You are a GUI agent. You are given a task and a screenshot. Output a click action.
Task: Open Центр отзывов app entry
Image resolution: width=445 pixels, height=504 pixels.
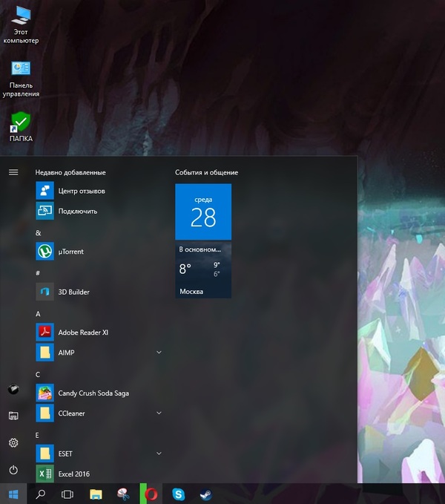click(x=81, y=191)
